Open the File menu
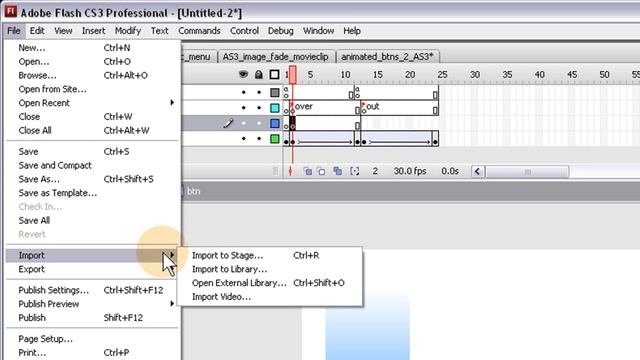 [13, 31]
